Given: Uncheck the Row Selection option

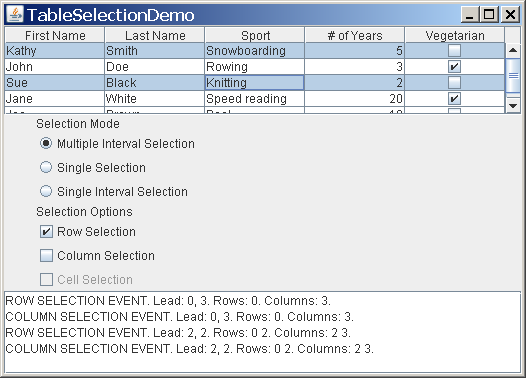Looking at the screenshot, I should (x=46, y=232).
